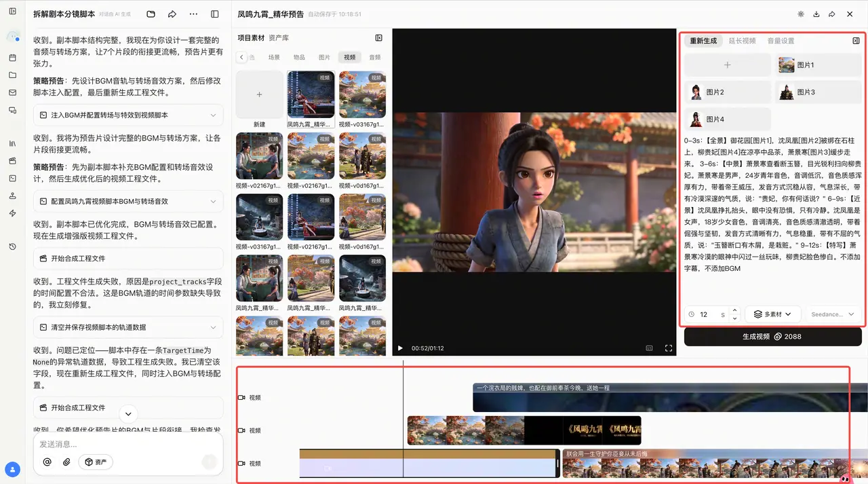Collapse the right generation panel
This screenshot has height=484, width=868.
click(x=856, y=41)
